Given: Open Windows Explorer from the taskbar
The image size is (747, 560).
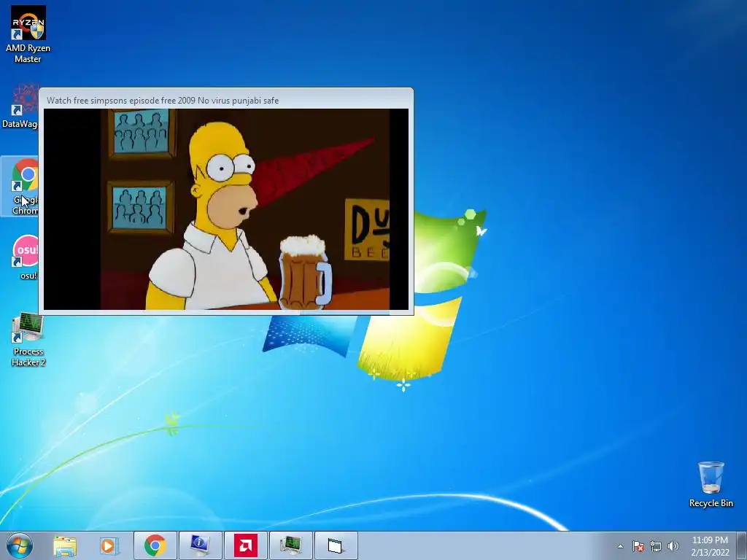Looking at the screenshot, I should [65, 545].
